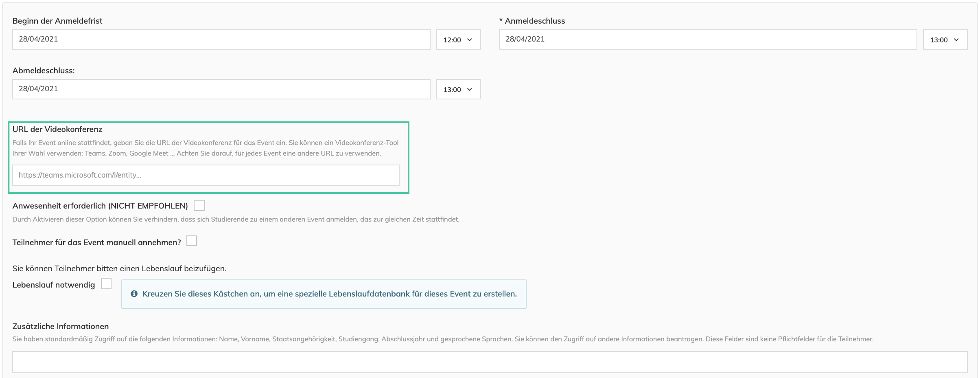
Task: Open the Beginn der Anmeldefrist time dropdown
Action: coord(458,40)
